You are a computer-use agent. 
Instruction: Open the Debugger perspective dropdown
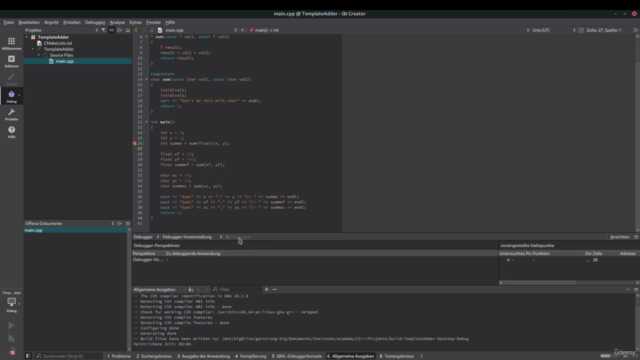pyautogui.click(x=146, y=237)
